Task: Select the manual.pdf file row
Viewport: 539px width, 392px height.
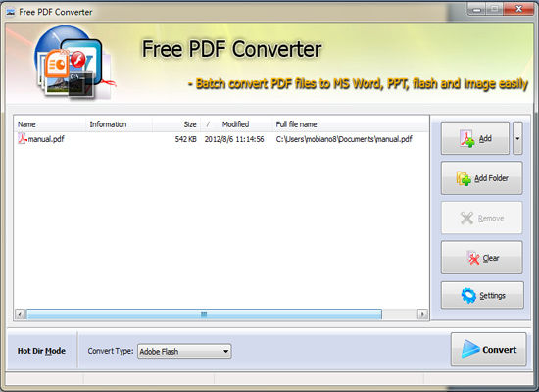Action: pos(221,139)
